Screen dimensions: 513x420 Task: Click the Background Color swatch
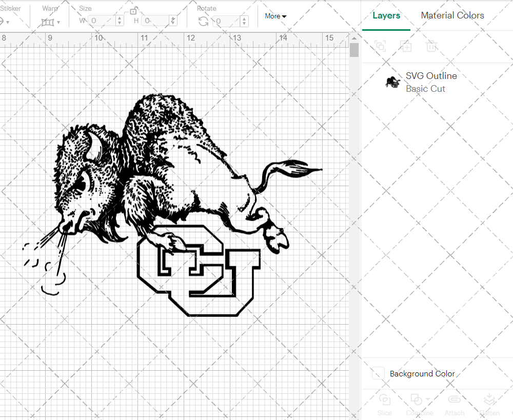(x=378, y=373)
